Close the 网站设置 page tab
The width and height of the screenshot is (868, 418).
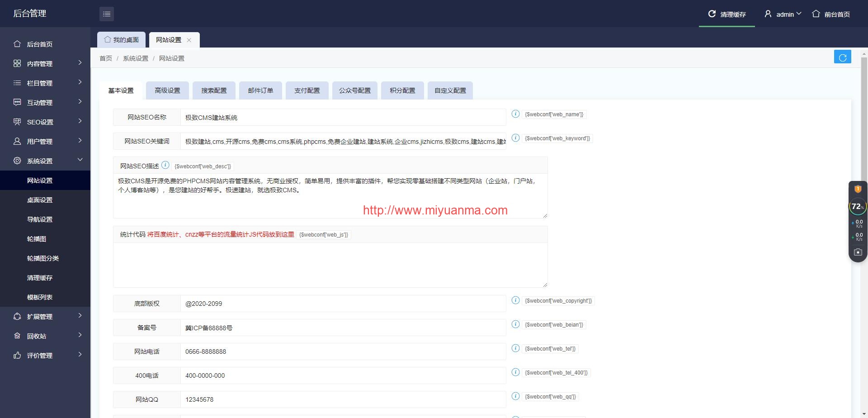[189, 40]
